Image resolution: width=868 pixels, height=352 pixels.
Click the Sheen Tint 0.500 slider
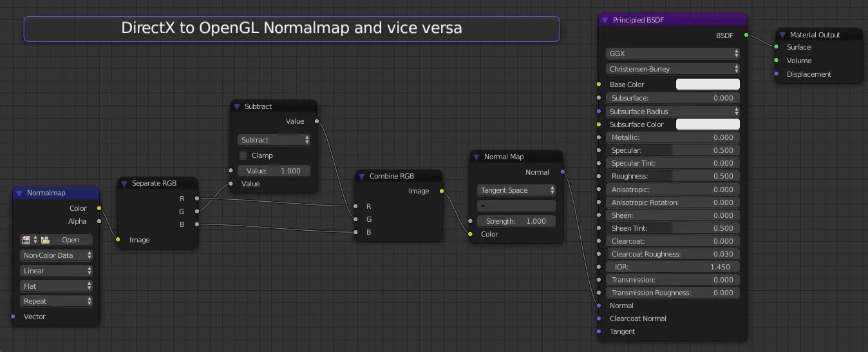(x=673, y=228)
